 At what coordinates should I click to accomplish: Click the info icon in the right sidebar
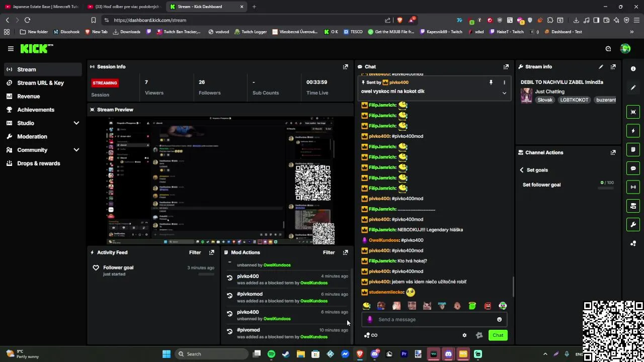633,69
